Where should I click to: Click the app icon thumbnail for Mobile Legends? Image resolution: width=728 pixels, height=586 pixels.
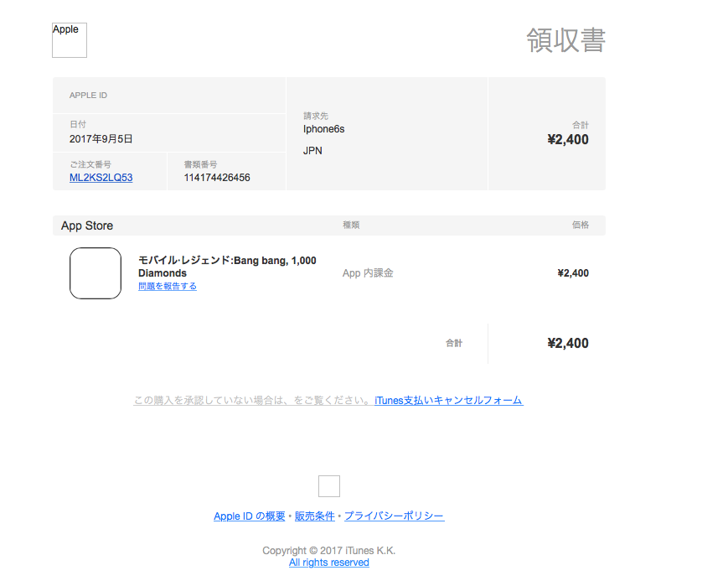[x=96, y=273]
